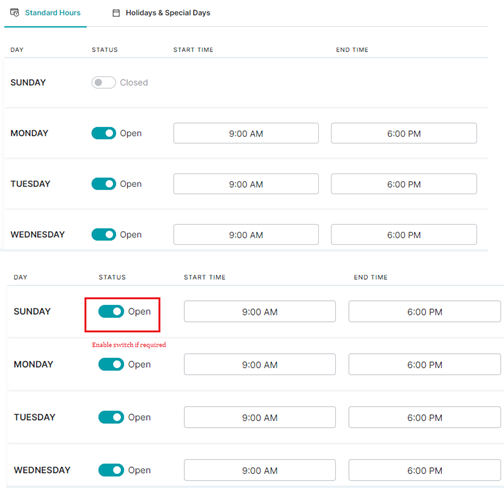Image resolution: width=504 pixels, height=497 pixels.
Task: Click the clock icon beside Standard Hours
Action: (x=15, y=13)
